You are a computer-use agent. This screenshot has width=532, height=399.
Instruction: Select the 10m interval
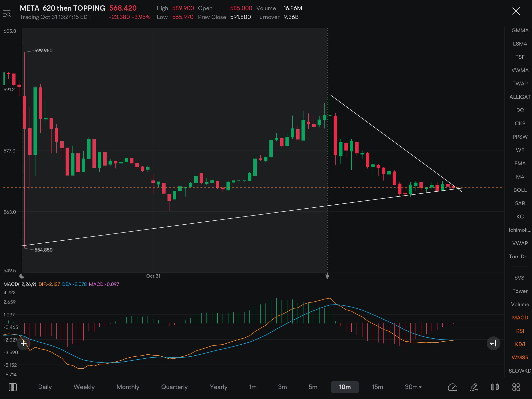[345, 387]
